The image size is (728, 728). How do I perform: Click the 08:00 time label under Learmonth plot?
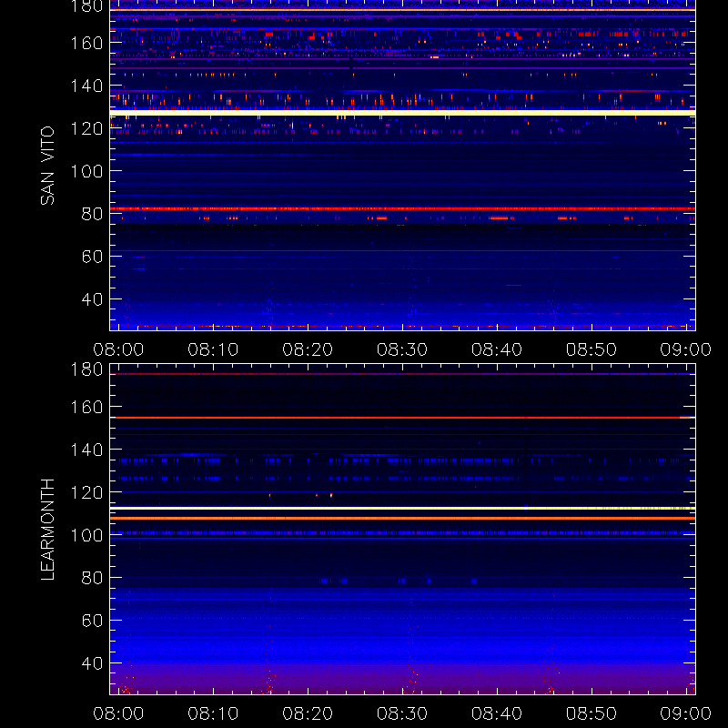[118, 713]
